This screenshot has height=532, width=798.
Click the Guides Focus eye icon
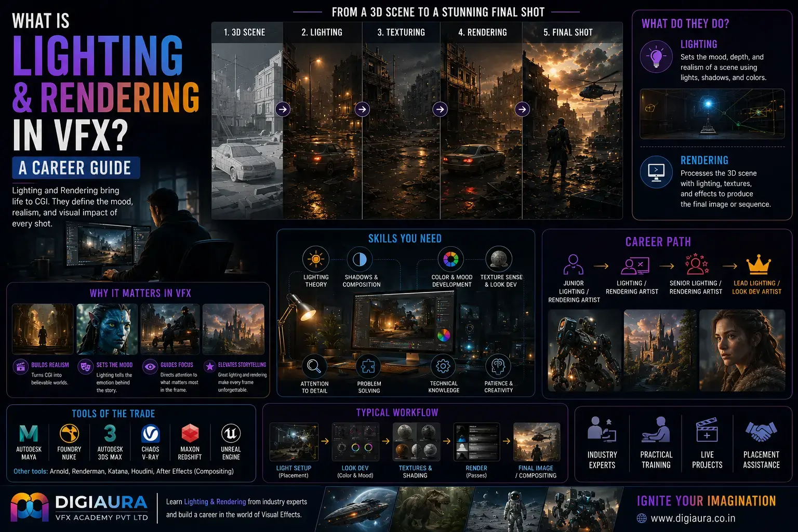150,366
